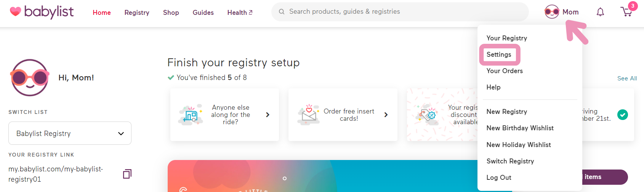The image size is (644, 192).
Task: Open the notifications bell
Action: [600, 12]
